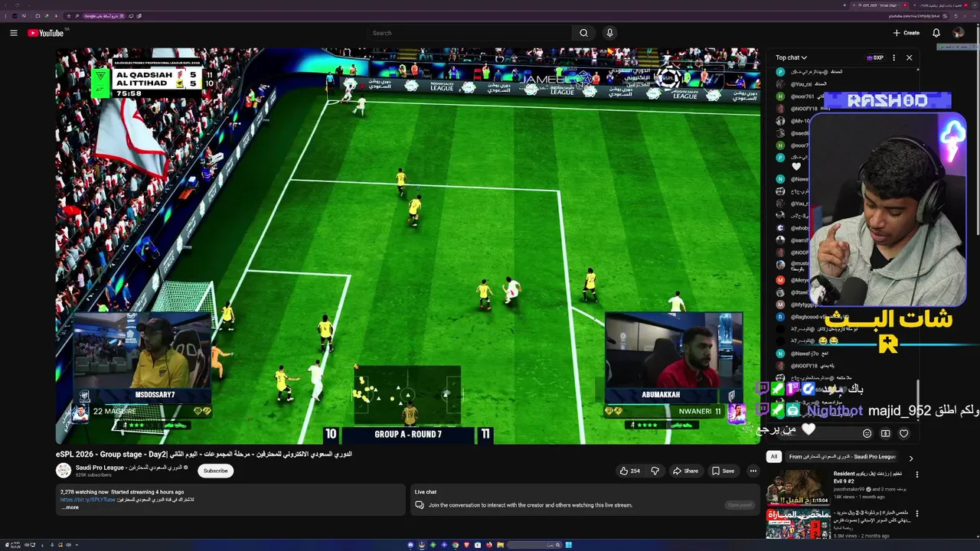Expand the Top chat mode dropdown

pos(791,57)
